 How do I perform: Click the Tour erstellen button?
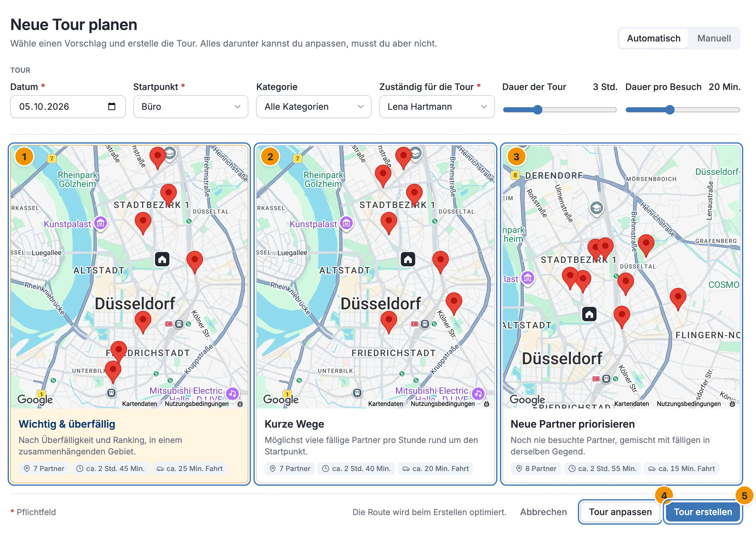[x=703, y=512]
